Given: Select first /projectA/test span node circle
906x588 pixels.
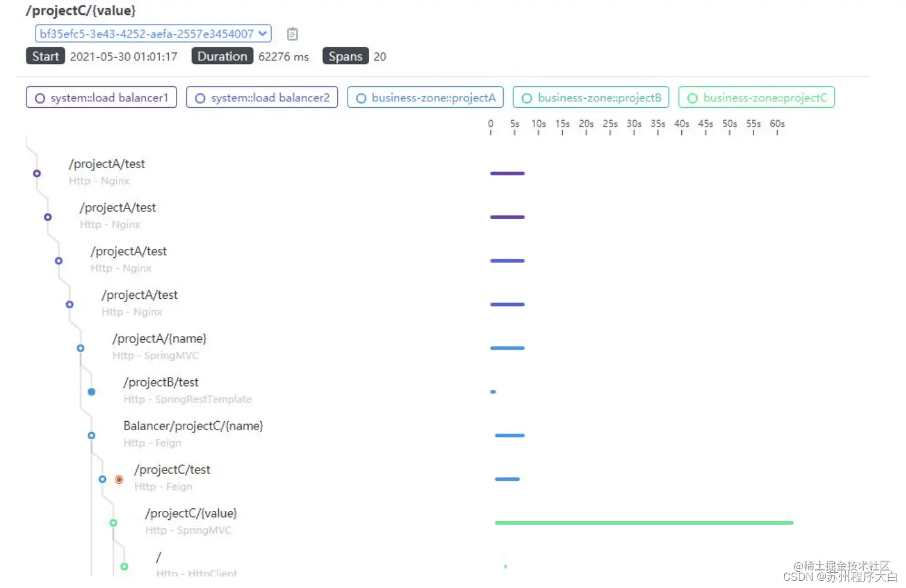Looking at the screenshot, I should (37, 174).
